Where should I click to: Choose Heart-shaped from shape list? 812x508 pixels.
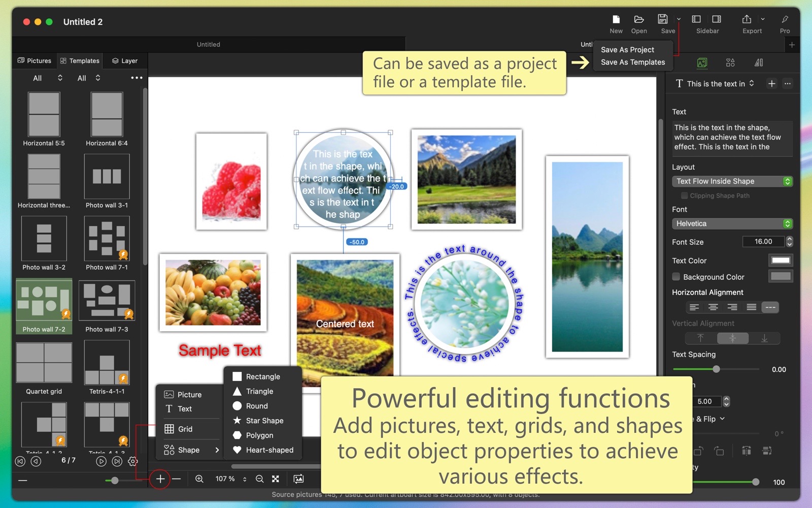269,450
